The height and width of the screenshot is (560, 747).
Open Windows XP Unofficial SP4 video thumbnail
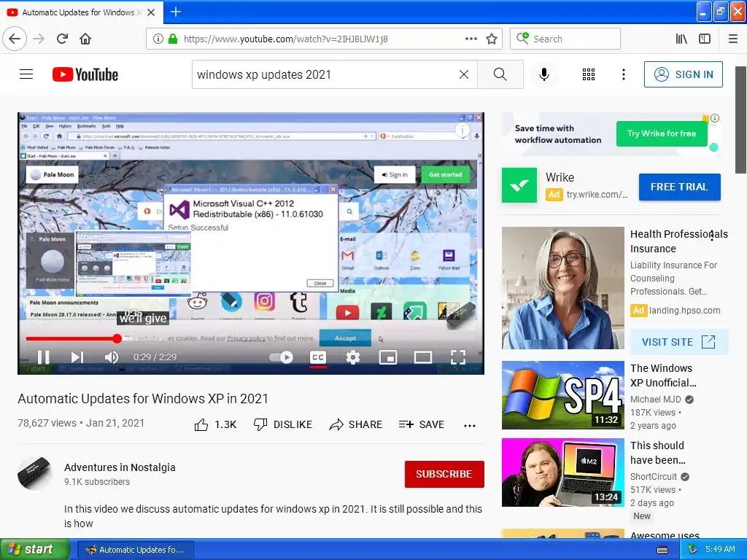pyautogui.click(x=562, y=394)
